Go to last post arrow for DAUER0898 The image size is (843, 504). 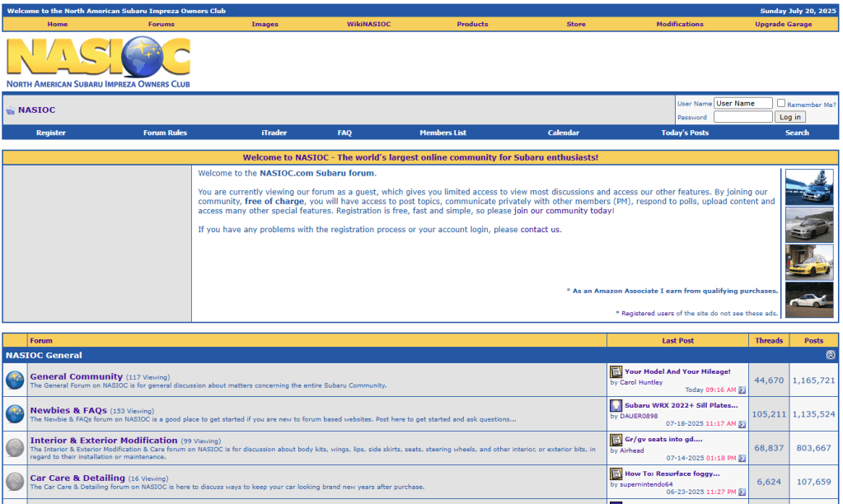click(x=742, y=424)
